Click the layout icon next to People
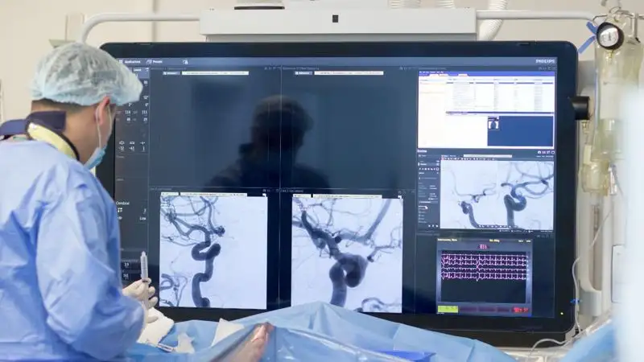The width and height of the screenshot is (644, 362). pos(184,61)
